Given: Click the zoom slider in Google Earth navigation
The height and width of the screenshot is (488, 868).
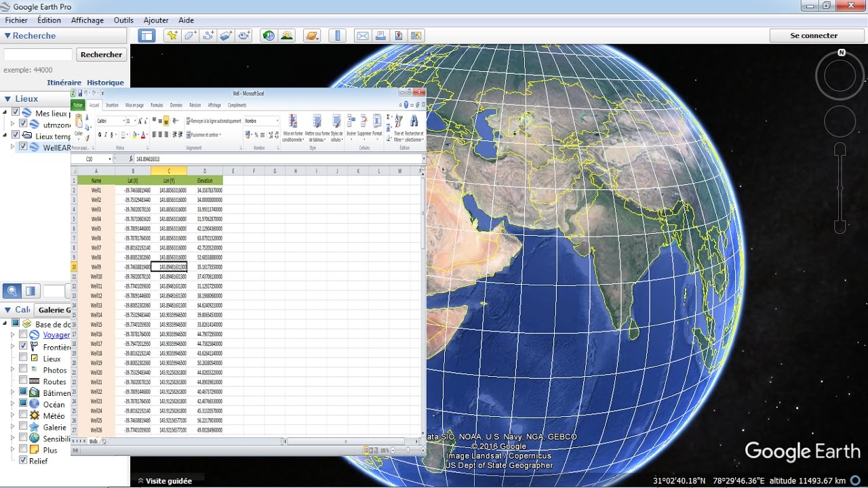Looking at the screenshot, I should tap(840, 188).
